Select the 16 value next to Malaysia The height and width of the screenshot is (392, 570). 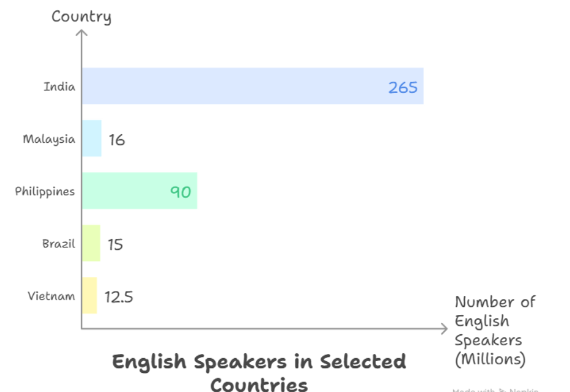pyautogui.click(x=116, y=140)
